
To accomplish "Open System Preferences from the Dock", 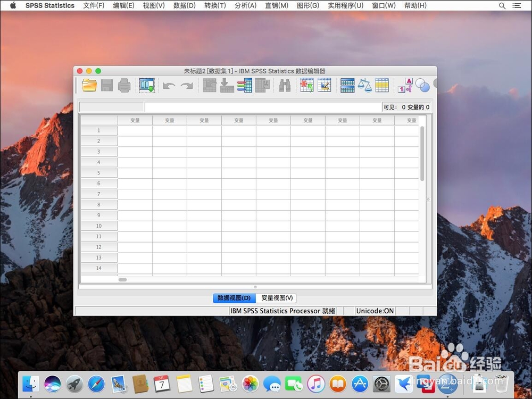I will coord(381,384).
